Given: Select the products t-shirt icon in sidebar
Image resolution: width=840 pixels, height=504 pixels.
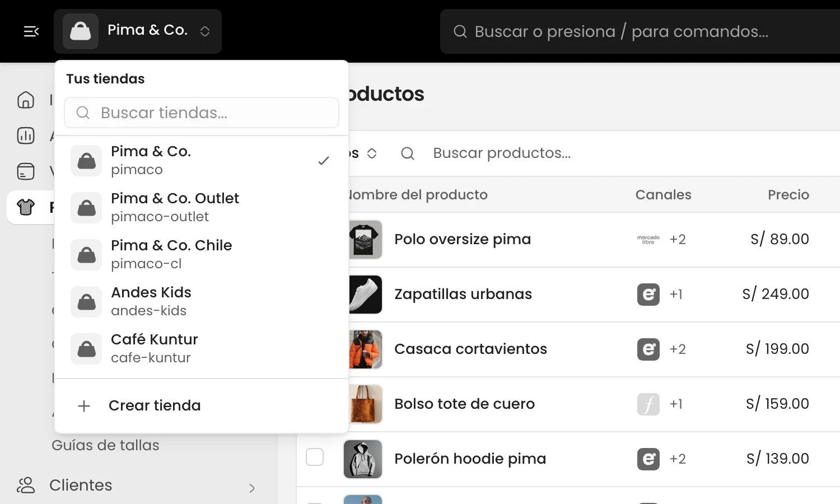Looking at the screenshot, I should coord(26,207).
